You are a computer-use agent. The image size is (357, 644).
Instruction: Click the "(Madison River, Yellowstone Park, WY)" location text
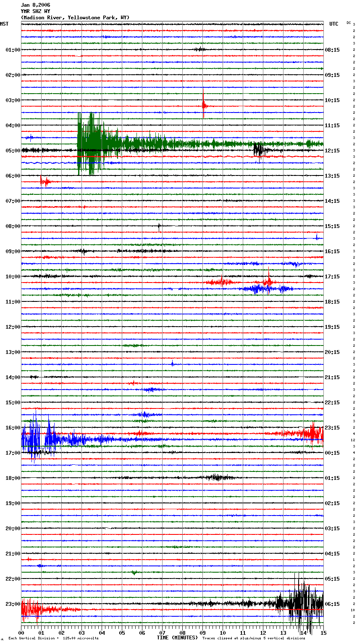click(x=75, y=18)
